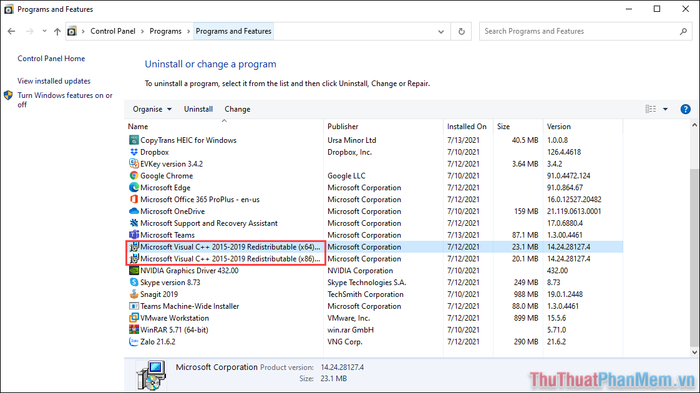Click the Microsoft OneDrive cloud icon
This screenshot has height=393, width=700.
pos(133,211)
